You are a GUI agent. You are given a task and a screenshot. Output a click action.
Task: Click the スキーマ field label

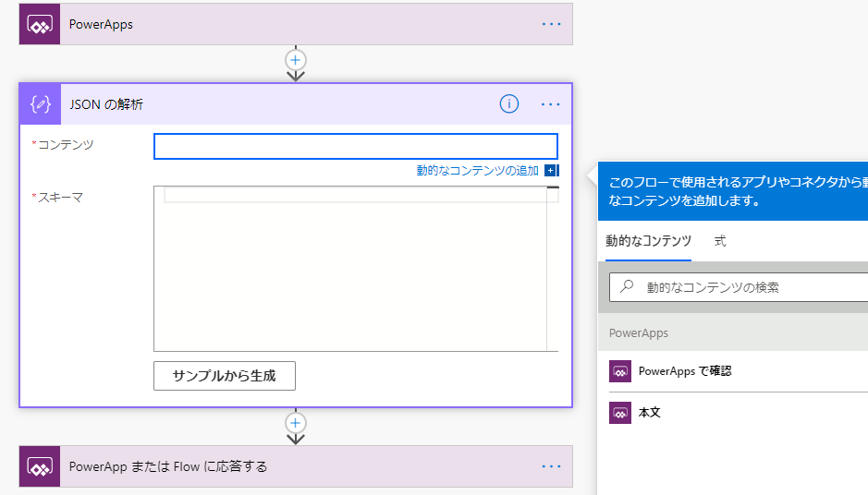(x=60, y=198)
